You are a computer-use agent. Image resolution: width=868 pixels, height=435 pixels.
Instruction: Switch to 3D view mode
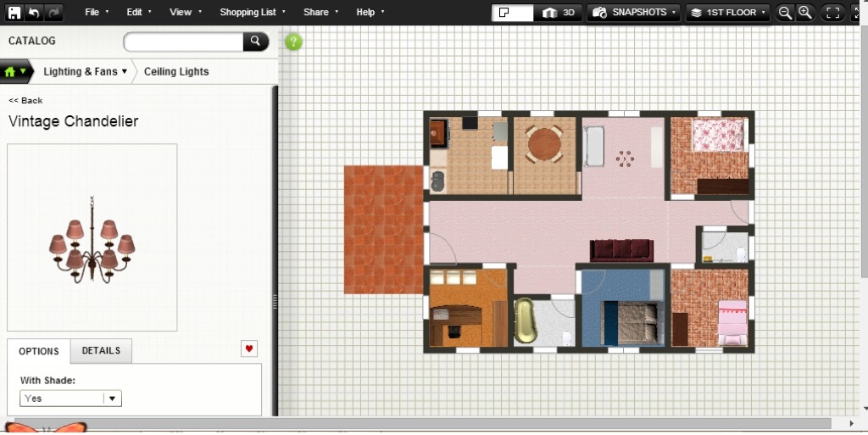558,13
